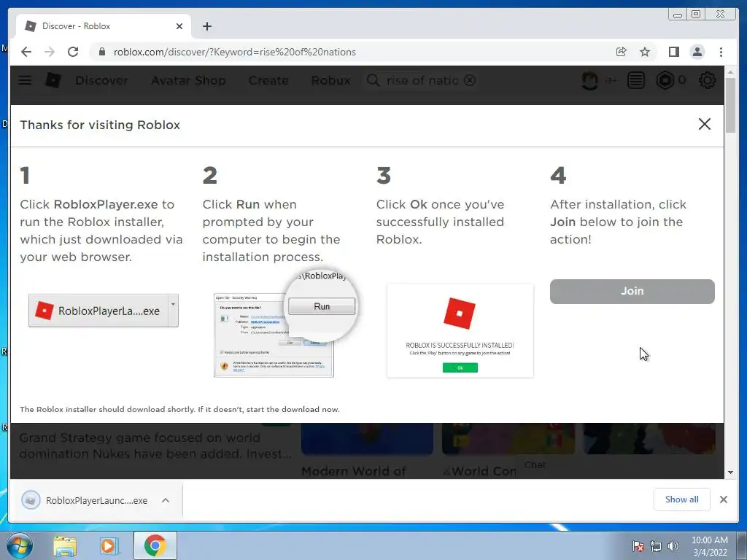Open the Roblox avatar profile icon
Screen dimensions: 747x560
click(x=589, y=80)
